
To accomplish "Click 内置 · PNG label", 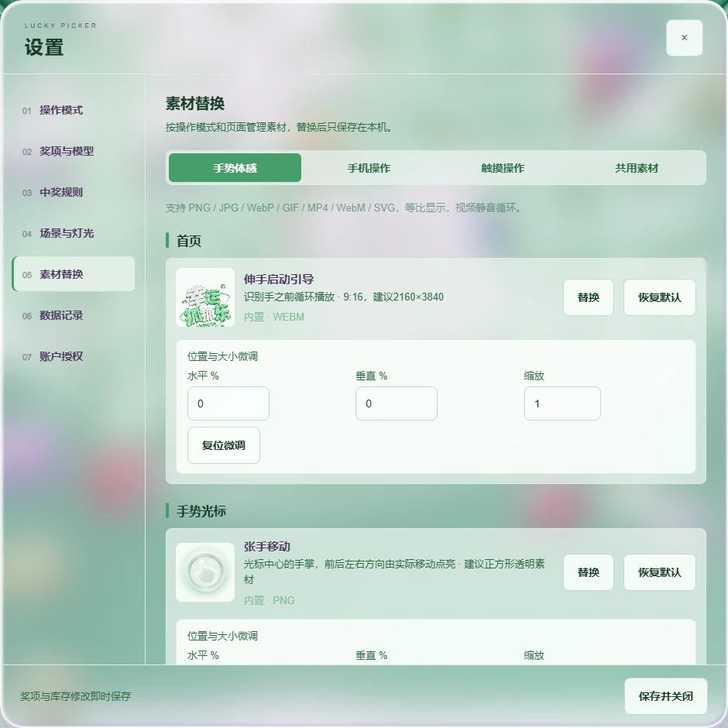I will pos(269,600).
